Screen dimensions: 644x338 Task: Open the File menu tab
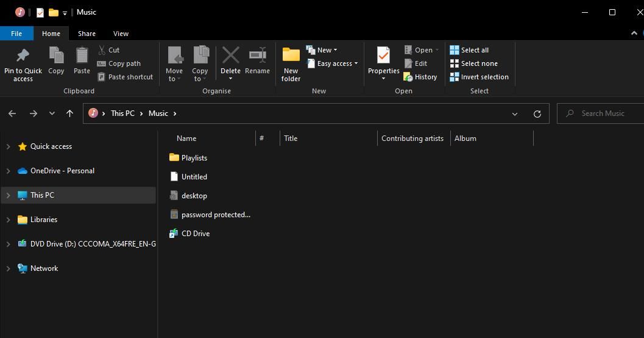click(x=16, y=34)
